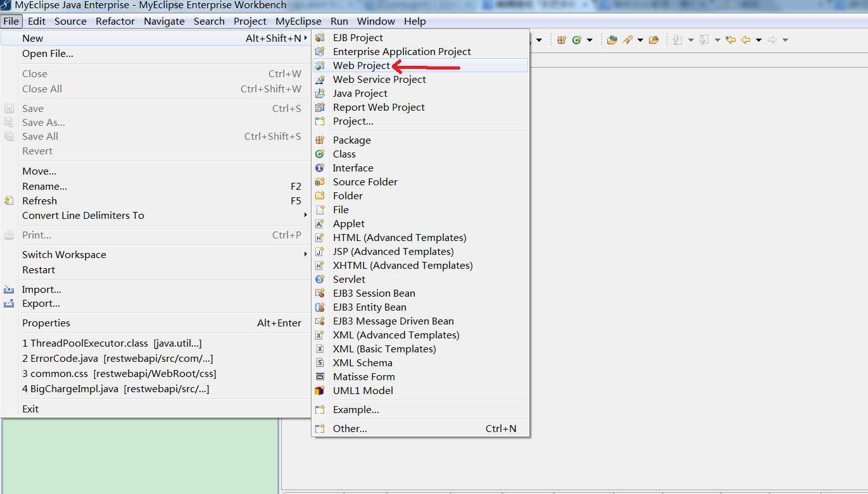Open the MyEclipse menu
The width and height of the screenshot is (868, 494).
point(298,21)
